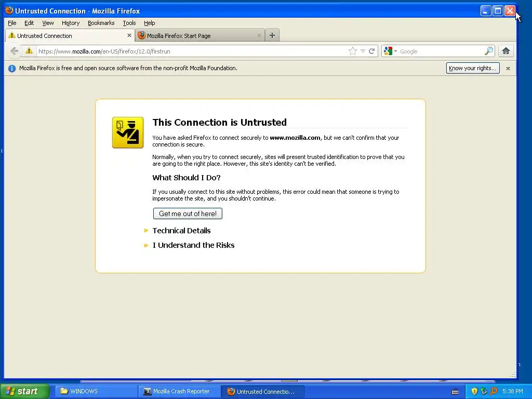Open the File menu

12,23
